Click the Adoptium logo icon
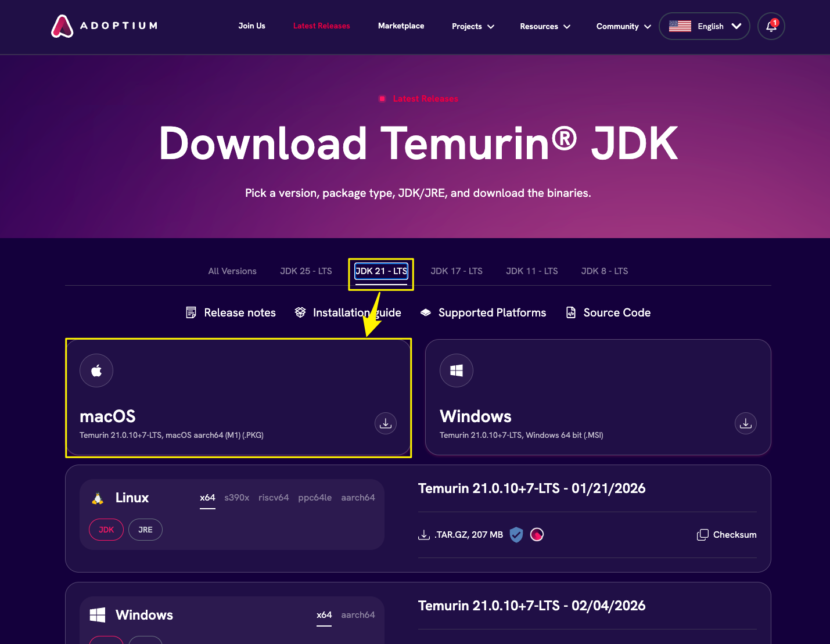 [x=62, y=26]
